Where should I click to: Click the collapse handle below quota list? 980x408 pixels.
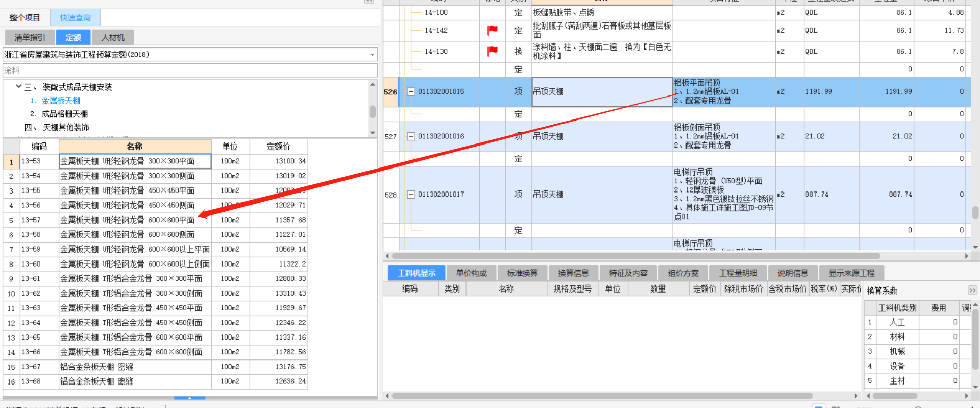190,398
